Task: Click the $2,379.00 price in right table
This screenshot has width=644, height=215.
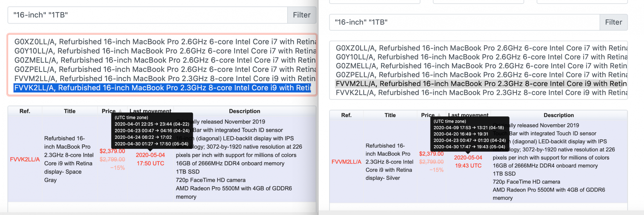Action: tap(431, 154)
